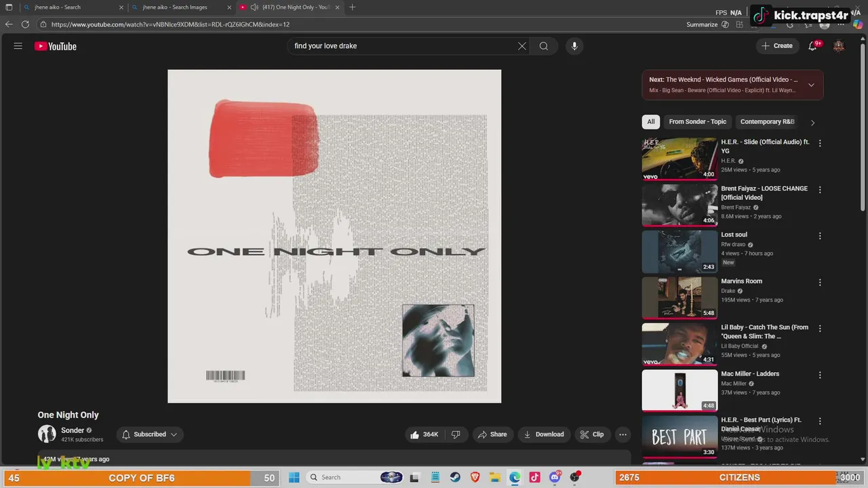Screen dimensions: 868x488
Task: View site information for youtube.com
Action: [x=43, y=24]
